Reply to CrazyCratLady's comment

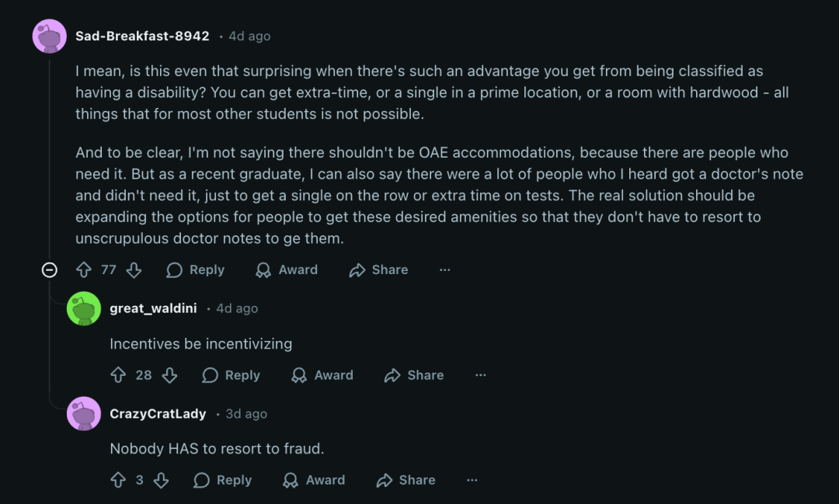[x=223, y=480]
